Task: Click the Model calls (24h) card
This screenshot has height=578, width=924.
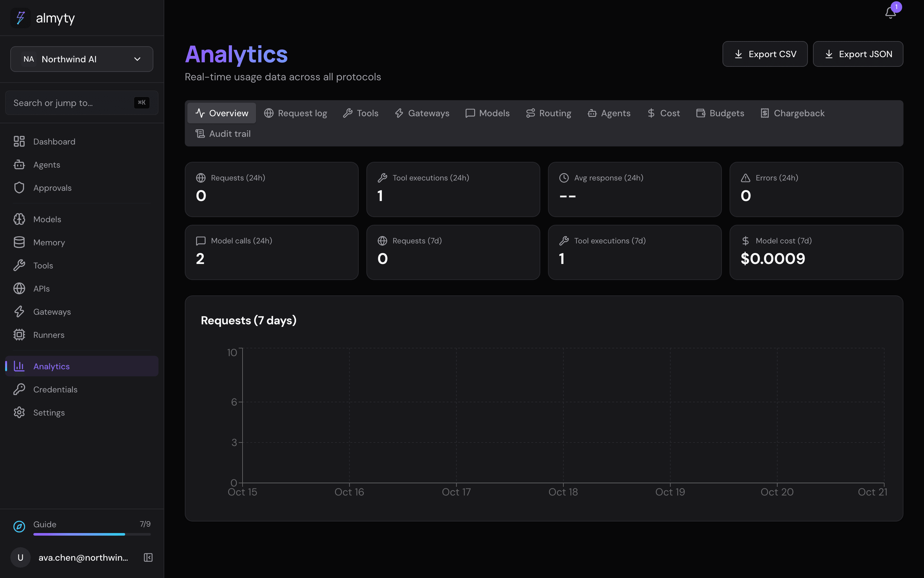Action: (x=271, y=252)
